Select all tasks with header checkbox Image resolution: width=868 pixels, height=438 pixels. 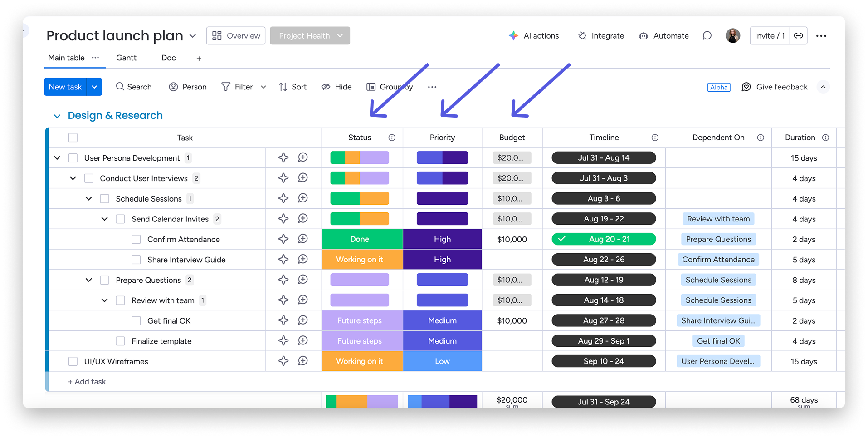click(73, 138)
